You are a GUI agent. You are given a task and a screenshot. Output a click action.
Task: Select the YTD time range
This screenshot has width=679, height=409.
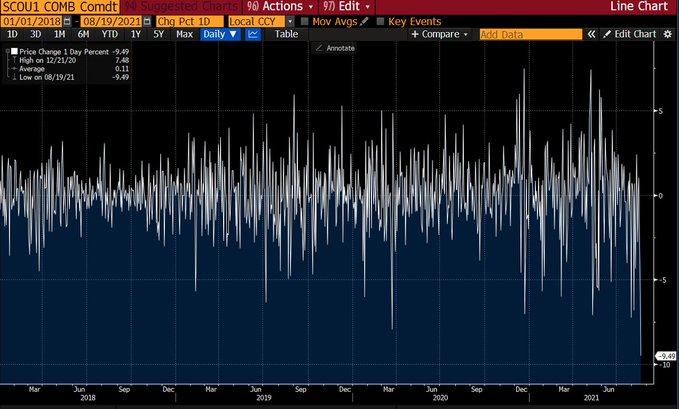click(109, 34)
